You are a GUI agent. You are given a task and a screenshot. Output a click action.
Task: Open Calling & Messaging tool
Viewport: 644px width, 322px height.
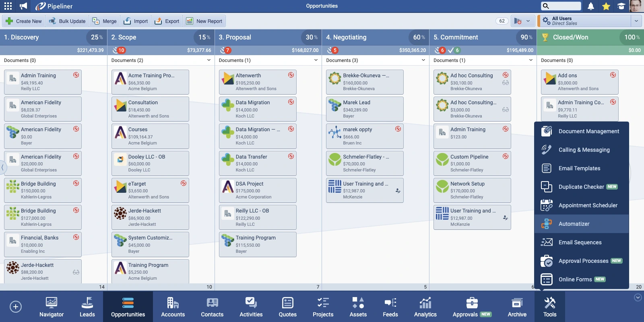(x=582, y=150)
